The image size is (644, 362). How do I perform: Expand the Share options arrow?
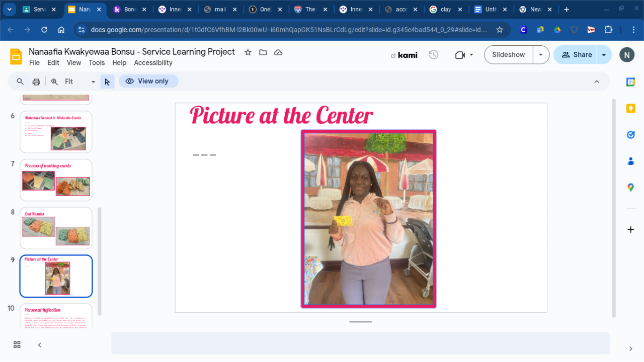point(604,55)
